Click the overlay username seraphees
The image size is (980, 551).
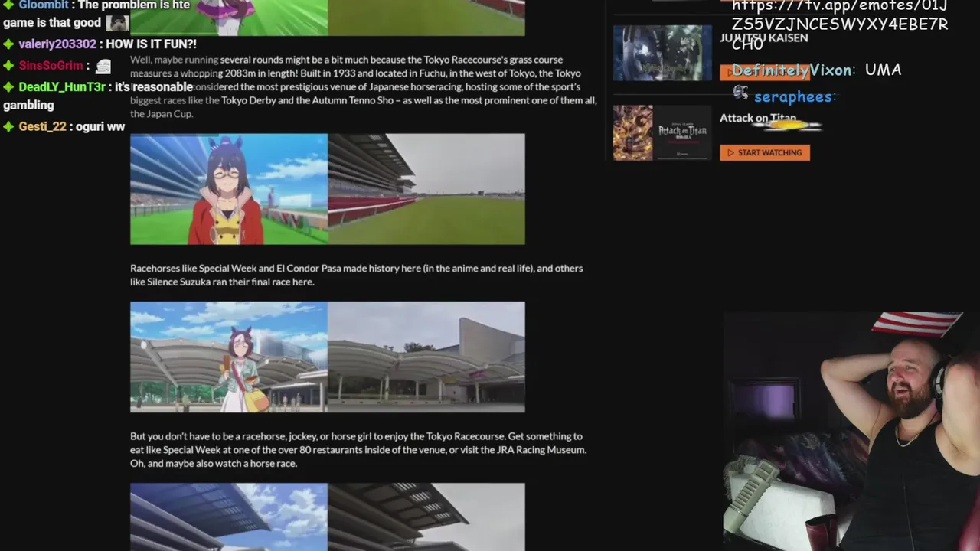coord(794,97)
